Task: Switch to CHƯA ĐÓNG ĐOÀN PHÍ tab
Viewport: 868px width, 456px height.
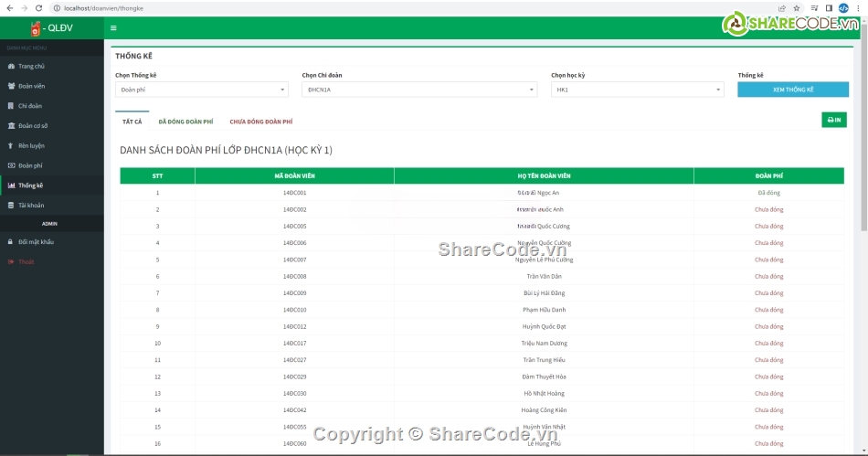Action: point(261,122)
